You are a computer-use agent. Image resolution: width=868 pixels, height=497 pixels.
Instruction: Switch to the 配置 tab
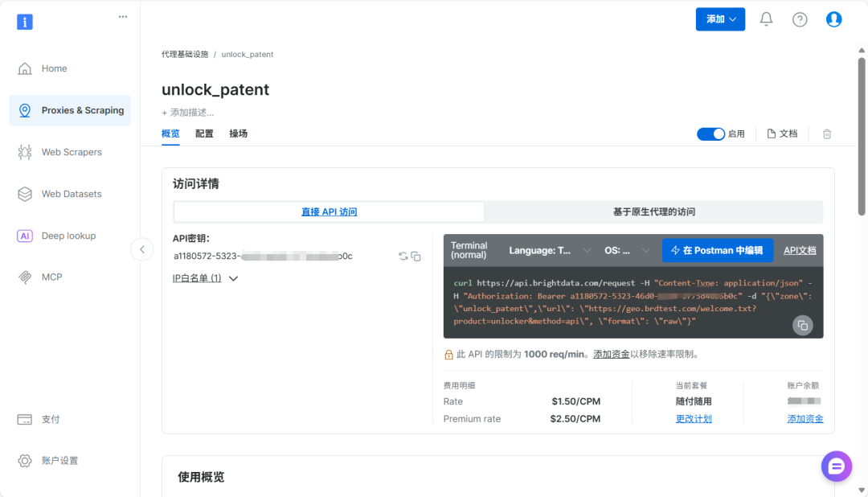tap(204, 133)
